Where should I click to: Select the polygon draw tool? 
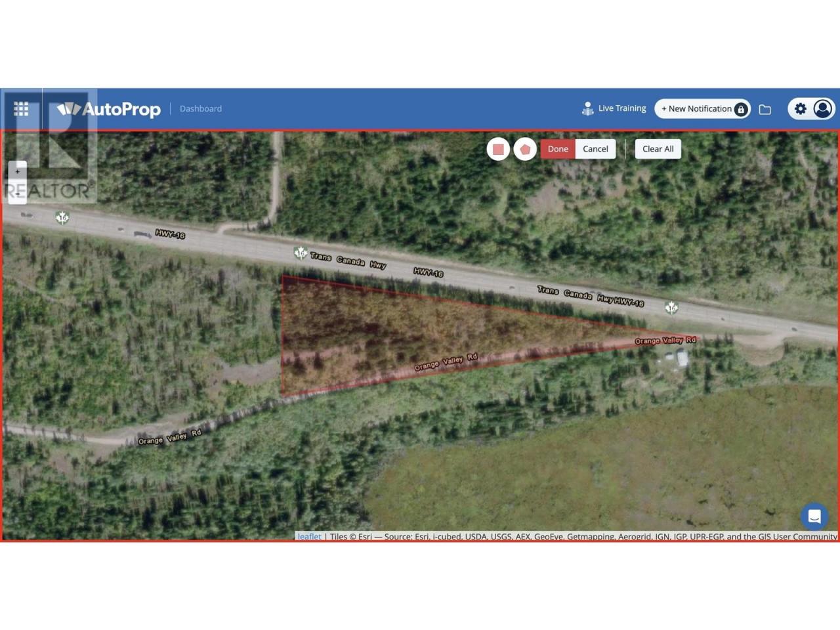[x=525, y=150]
